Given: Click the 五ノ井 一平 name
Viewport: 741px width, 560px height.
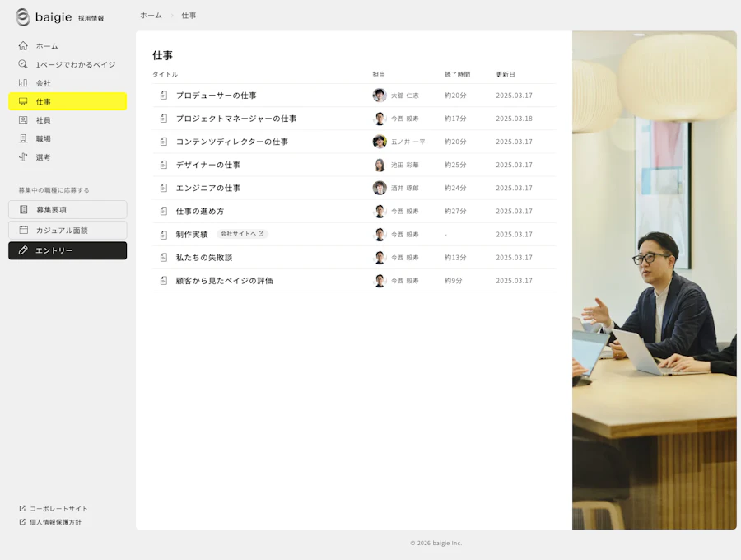Looking at the screenshot, I should (408, 142).
